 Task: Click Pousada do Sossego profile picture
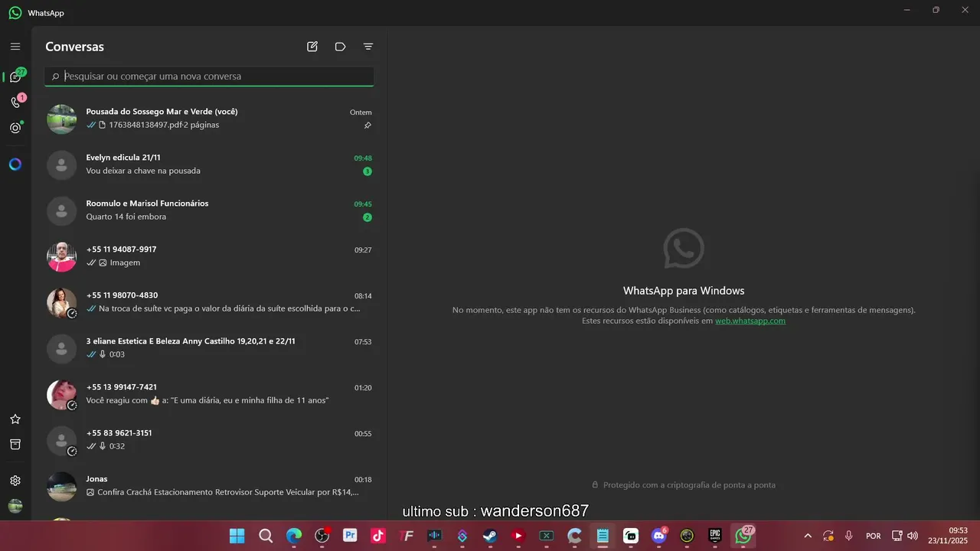click(62, 119)
